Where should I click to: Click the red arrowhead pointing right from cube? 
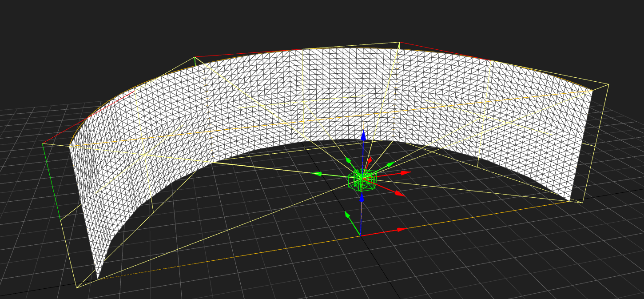(x=405, y=172)
